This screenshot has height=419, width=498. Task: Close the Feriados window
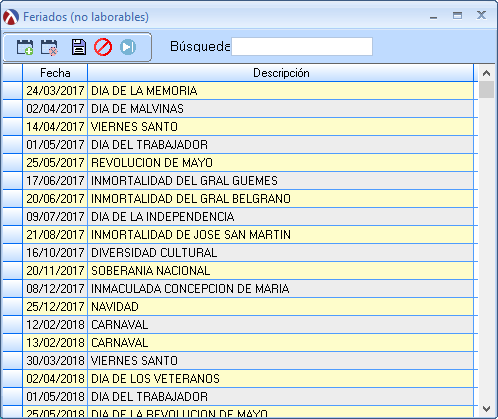pyautogui.click(x=481, y=16)
